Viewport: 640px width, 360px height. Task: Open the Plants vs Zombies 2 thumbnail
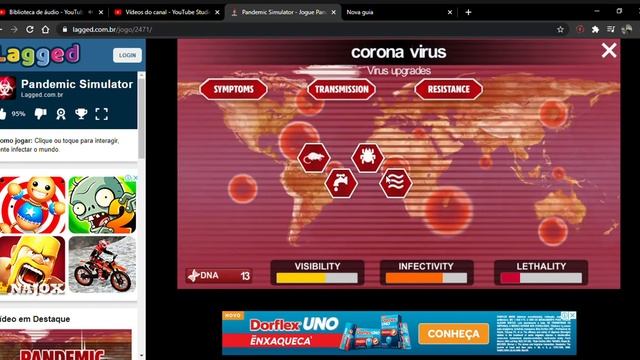point(102,204)
